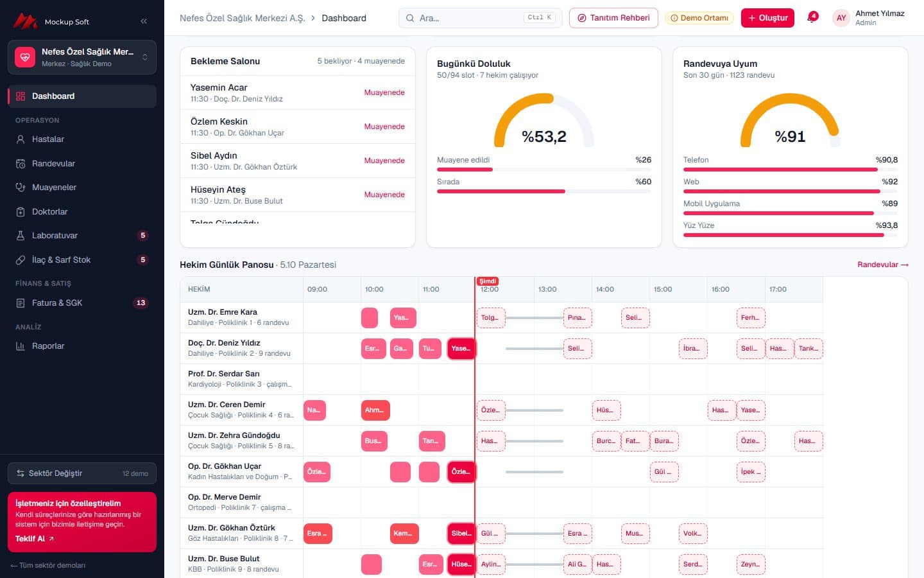Click the Doktorlar clipboard icon

[21, 212]
